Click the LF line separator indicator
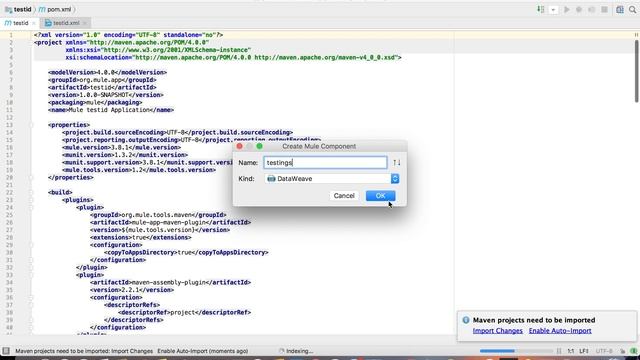This screenshot has width=640, height=360. coord(584,351)
